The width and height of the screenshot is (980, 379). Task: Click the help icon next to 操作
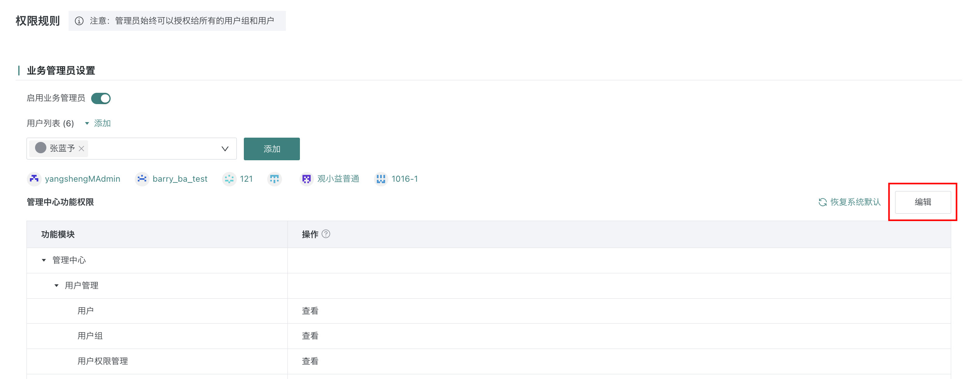pyautogui.click(x=326, y=234)
